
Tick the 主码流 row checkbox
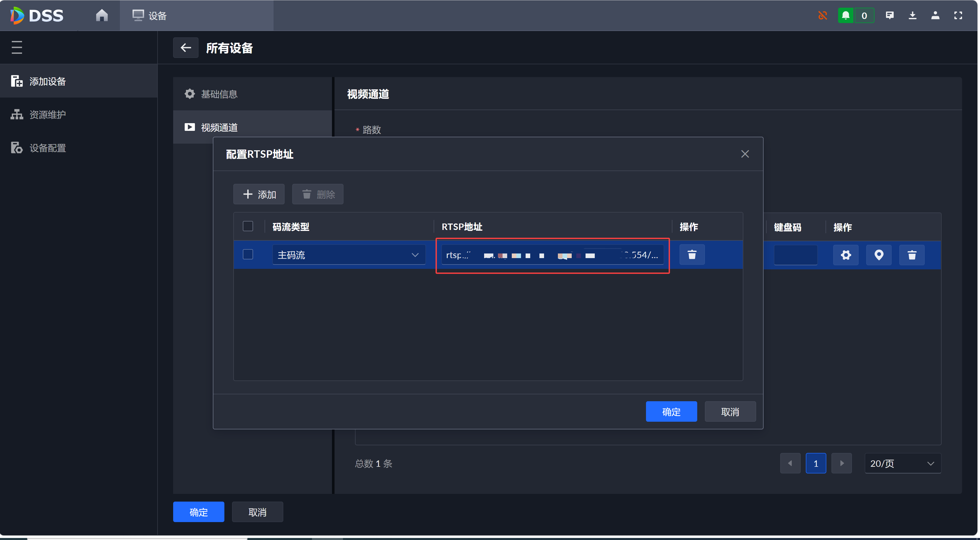[x=248, y=254]
